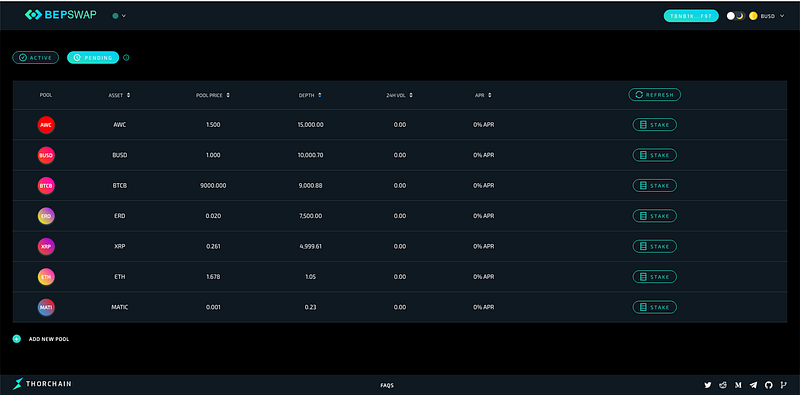Click the ETH asset name cell

pos(119,277)
